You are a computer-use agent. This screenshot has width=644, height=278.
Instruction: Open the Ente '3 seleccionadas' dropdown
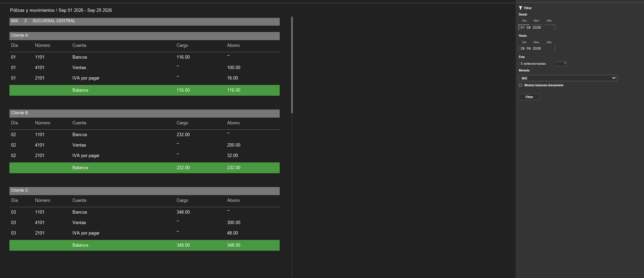(543, 64)
